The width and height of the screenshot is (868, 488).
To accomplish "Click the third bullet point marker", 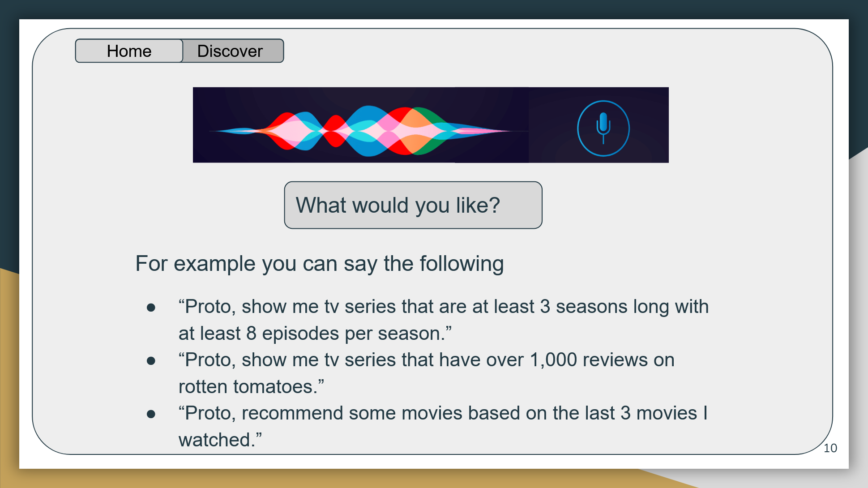I will [151, 414].
